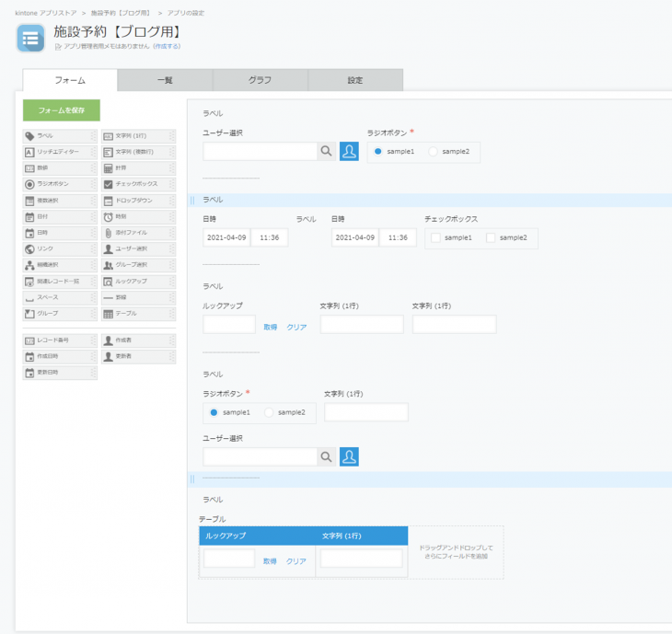Click the ルックアップ table column header
Image resolution: width=672 pixels, height=634 pixels.
pyautogui.click(x=257, y=536)
